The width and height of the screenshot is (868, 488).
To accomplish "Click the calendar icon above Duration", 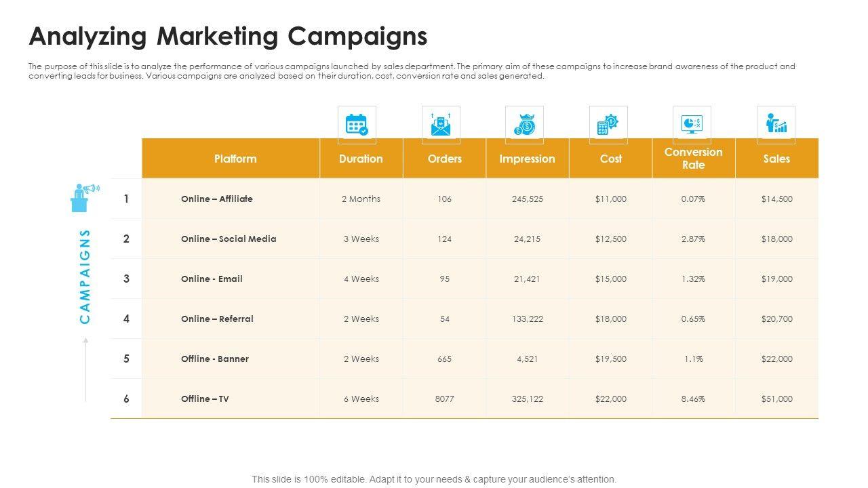I will [357, 125].
